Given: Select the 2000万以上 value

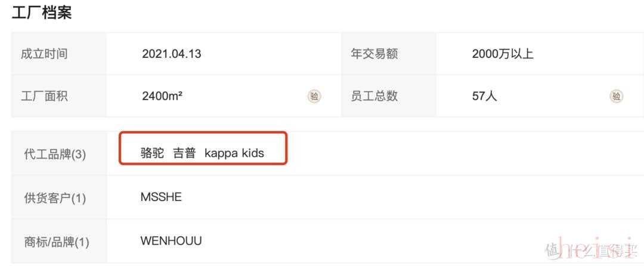Looking at the screenshot, I should tap(503, 54).
